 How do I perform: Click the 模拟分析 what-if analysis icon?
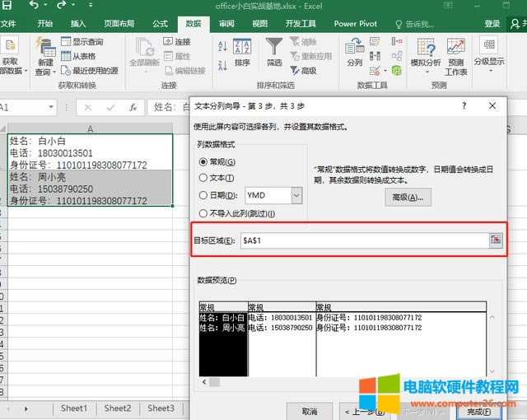point(425,47)
